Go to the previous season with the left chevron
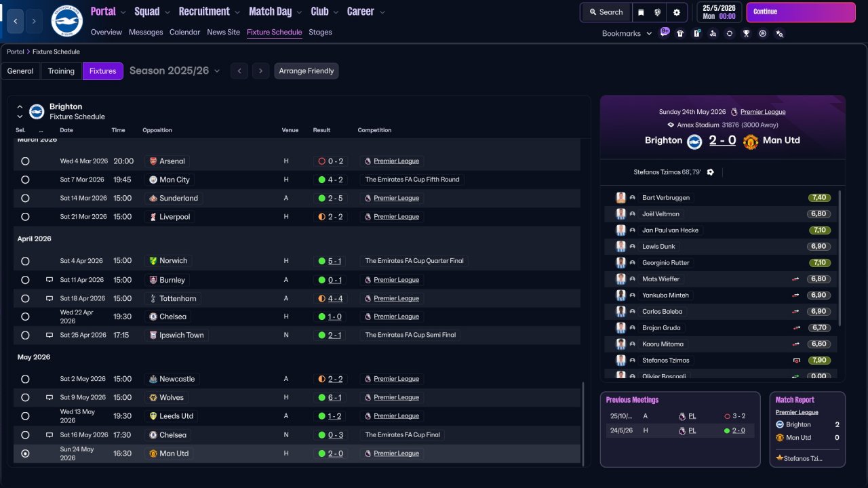Screen dimensions: 868x488 [x=239, y=71]
